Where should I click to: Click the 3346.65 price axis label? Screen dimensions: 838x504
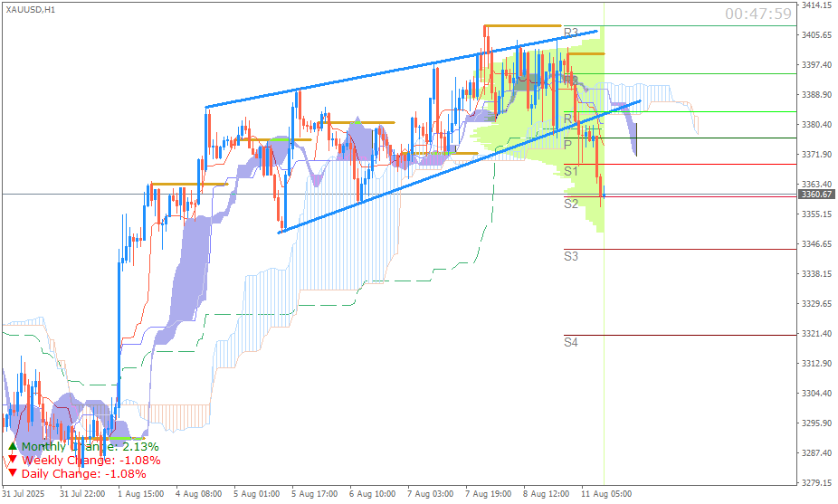pos(816,243)
